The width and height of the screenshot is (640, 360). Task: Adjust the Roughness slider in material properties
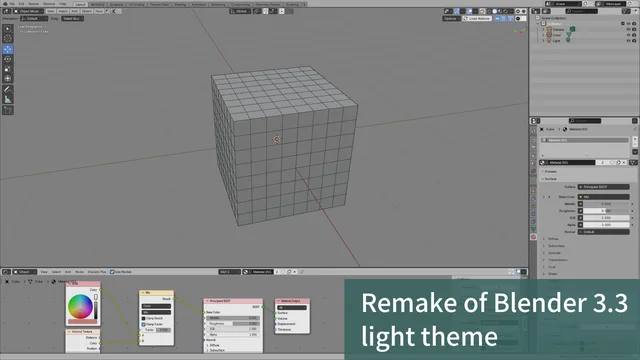[x=606, y=211]
